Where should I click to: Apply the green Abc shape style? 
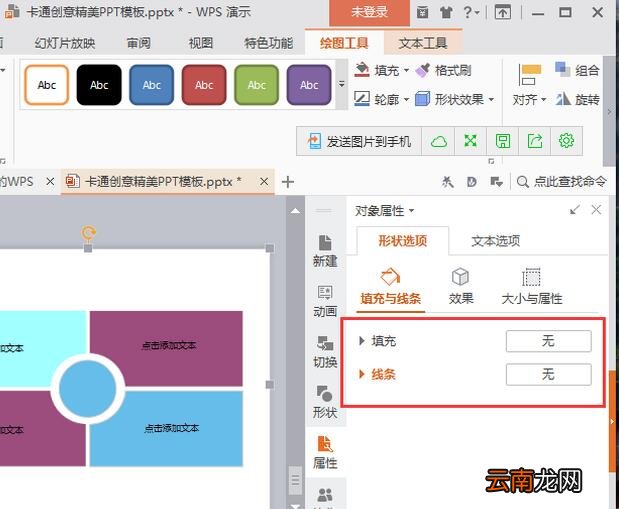[x=257, y=85]
